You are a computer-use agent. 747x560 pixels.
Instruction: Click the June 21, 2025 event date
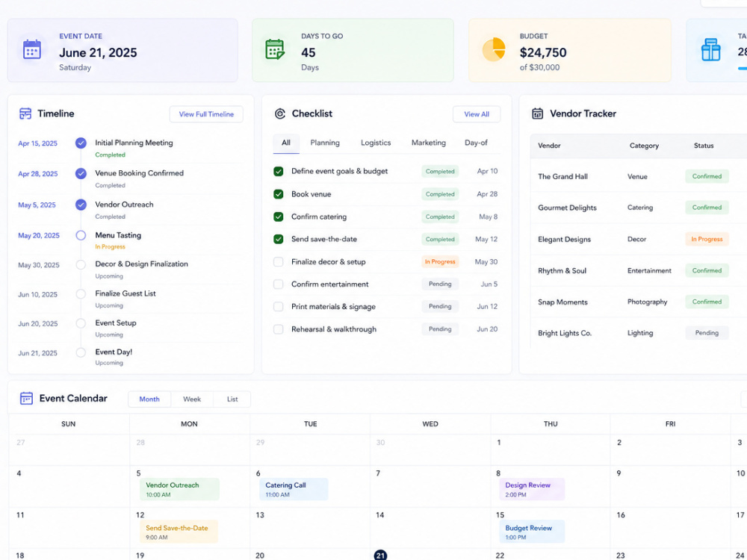point(98,52)
